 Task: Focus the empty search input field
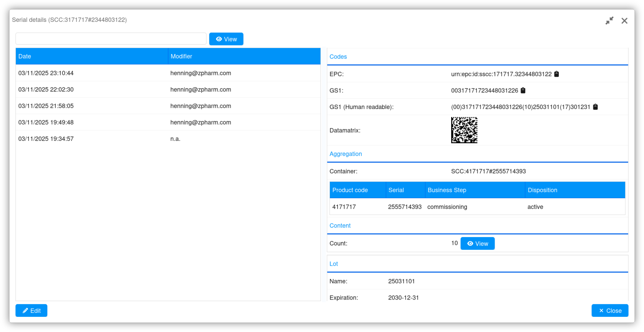(111, 39)
